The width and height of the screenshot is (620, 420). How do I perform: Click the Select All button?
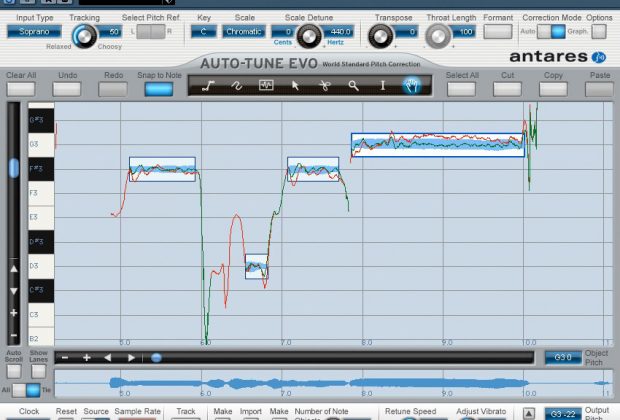[461, 89]
